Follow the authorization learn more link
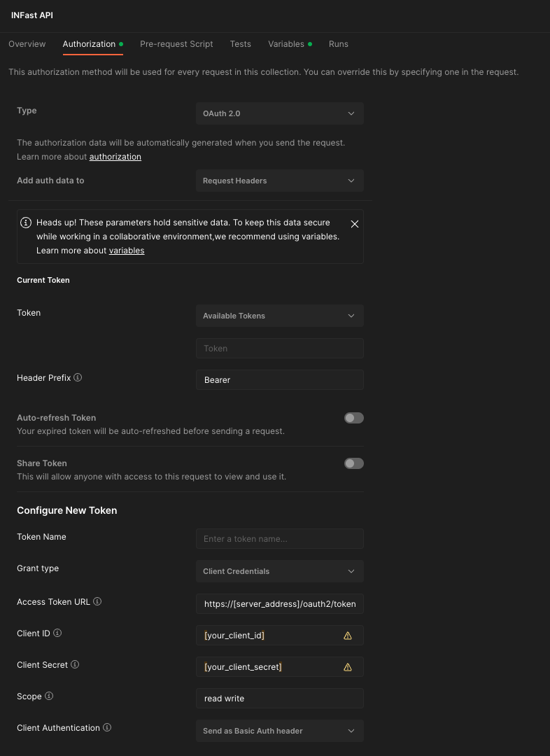The height and width of the screenshot is (756, 550). click(115, 157)
